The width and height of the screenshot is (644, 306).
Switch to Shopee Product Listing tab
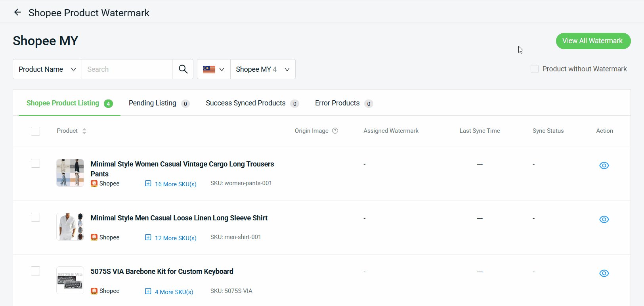(x=69, y=103)
